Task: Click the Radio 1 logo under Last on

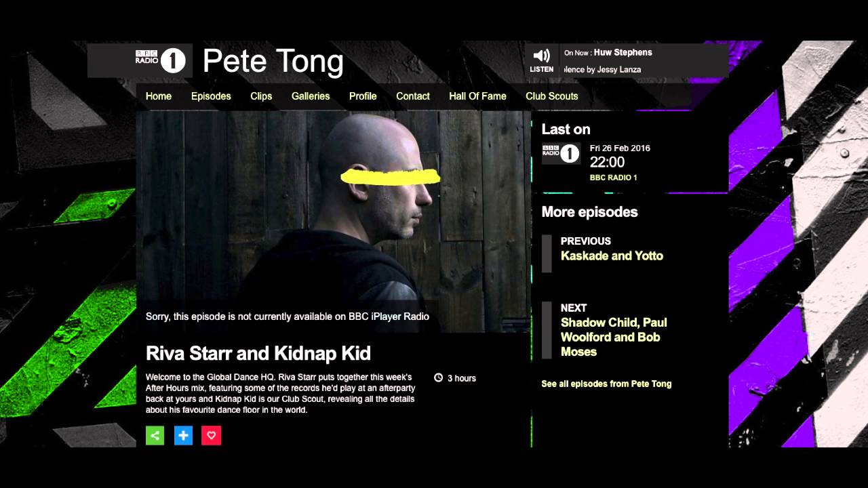Action: click(561, 154)
